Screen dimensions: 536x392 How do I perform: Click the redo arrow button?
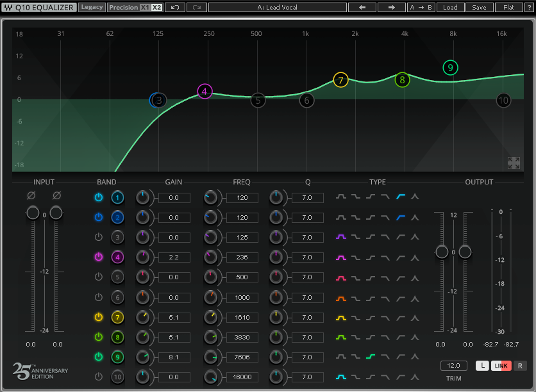[197, 7]
